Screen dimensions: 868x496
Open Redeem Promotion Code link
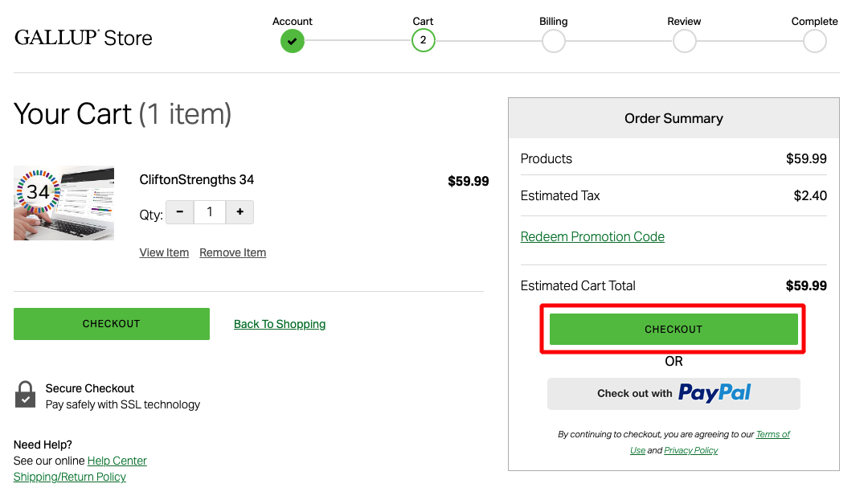click(592, 236)
